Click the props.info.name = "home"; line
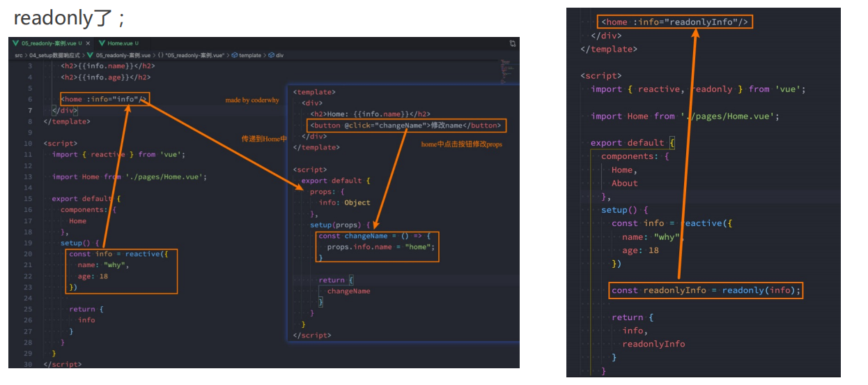The width and height of the screenshot is (868, 385). click(x=380, y=247)
